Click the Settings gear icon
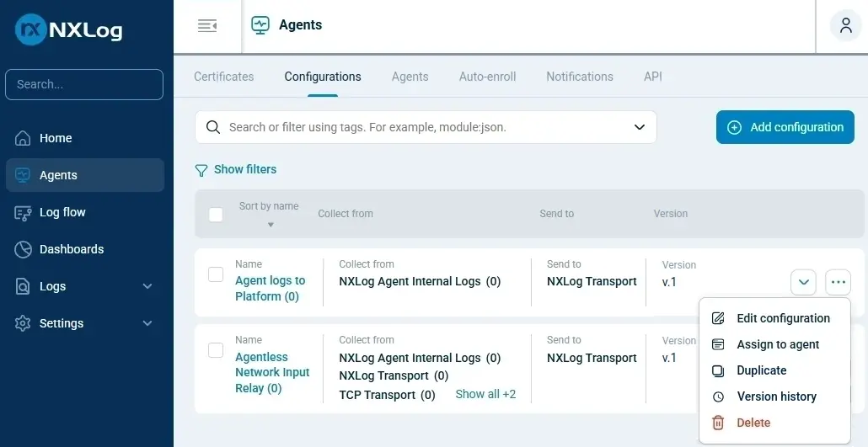 click(23, 323)
